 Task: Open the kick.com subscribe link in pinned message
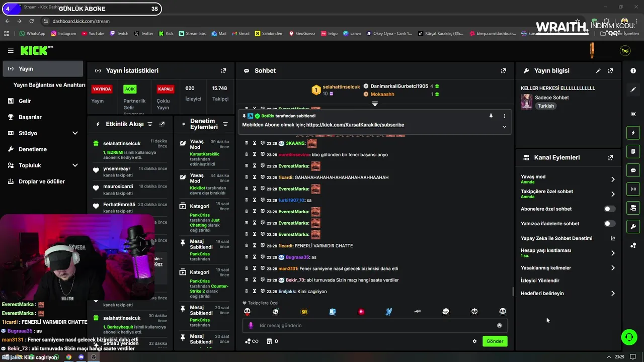click(355, 125)
